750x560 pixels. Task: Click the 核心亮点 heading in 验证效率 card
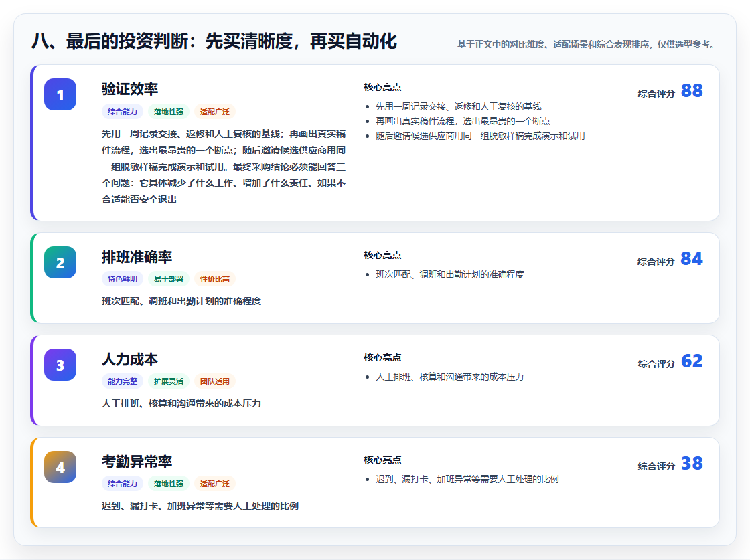click(382, 87)
